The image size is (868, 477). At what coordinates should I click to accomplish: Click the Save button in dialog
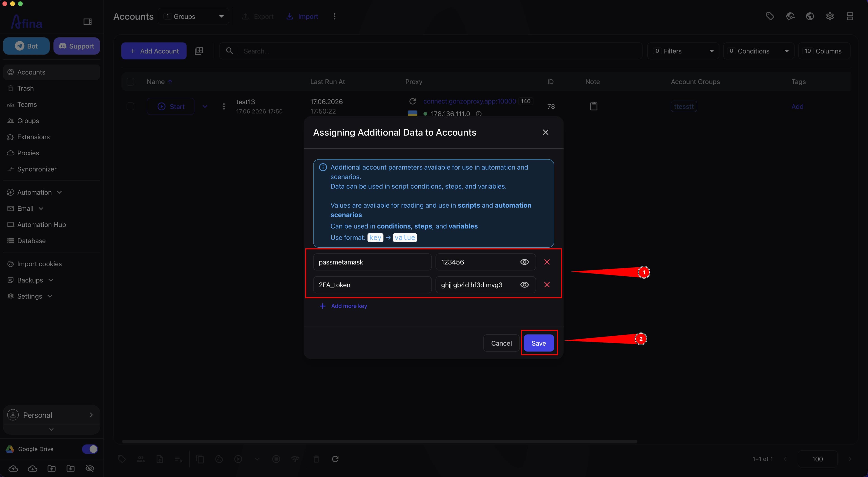click(538, 343)
